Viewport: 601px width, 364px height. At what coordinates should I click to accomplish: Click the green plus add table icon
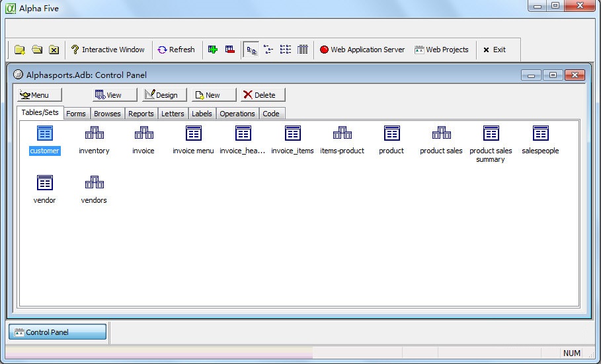[x=213, y=50]
